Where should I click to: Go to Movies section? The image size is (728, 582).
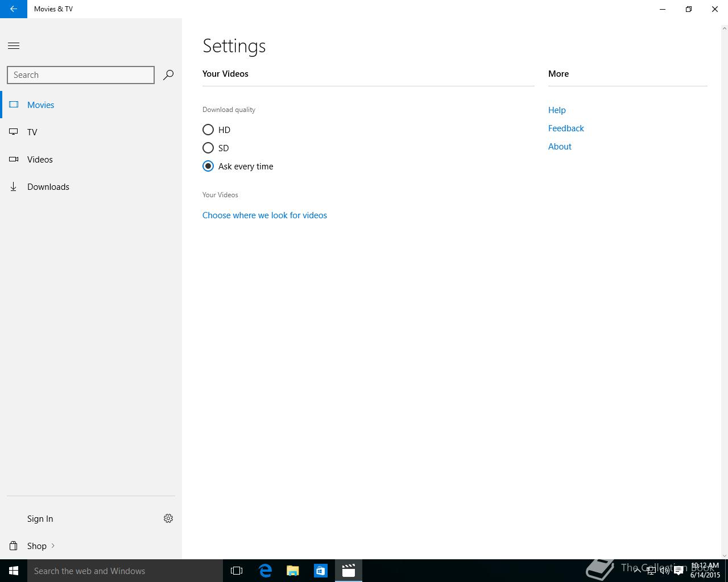pos(91,105)
